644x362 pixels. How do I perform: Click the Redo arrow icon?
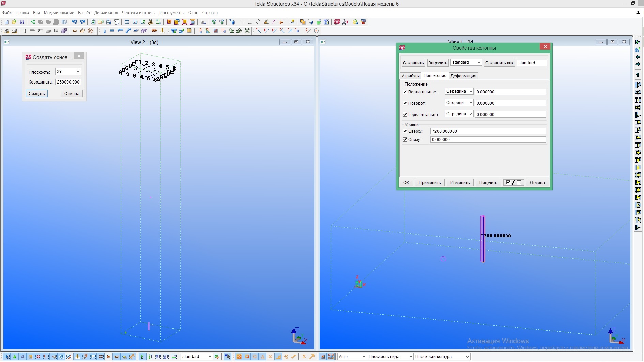pos(82,22)
